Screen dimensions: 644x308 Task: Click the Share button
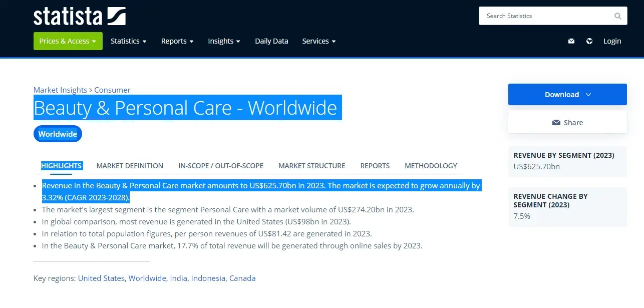point(567,123)
